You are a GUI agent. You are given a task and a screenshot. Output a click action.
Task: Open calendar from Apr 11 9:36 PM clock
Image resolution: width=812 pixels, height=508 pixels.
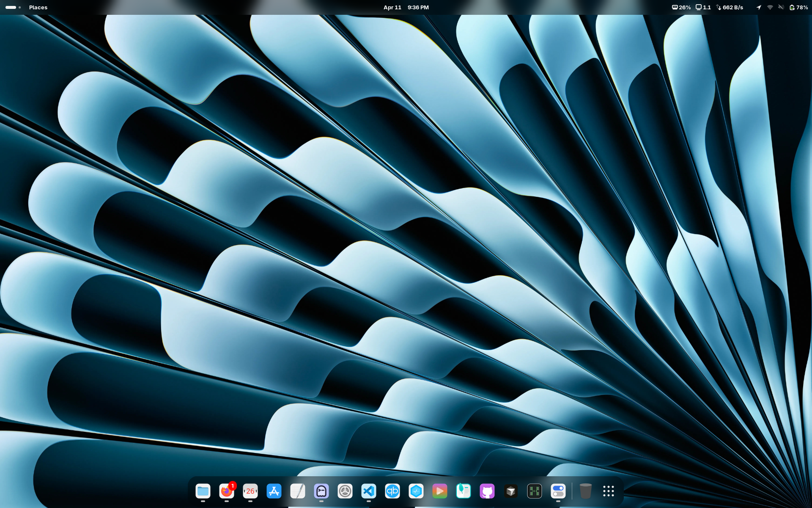tap(406, 7)
